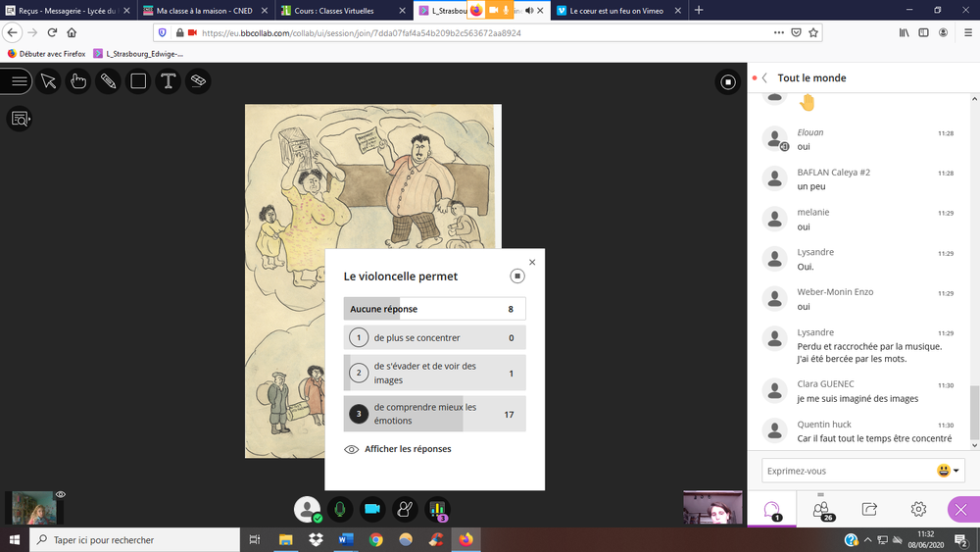Click Taper ici pour rechercher box
Screen dimensions: 980x552
pyautogui.click(x=134, y=539)
